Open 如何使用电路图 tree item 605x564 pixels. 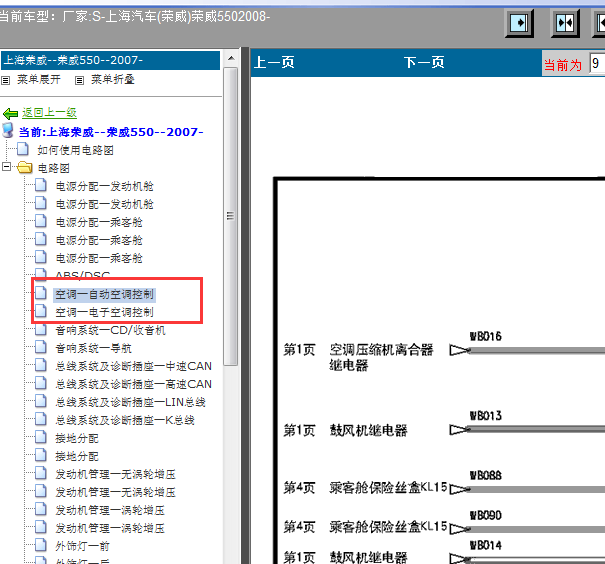[x=75, y=150]
